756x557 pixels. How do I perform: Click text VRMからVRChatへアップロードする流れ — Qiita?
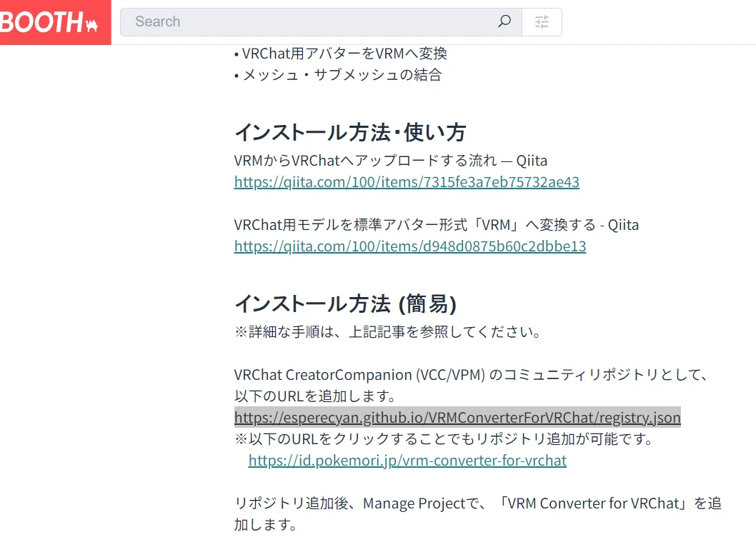(x=391, y=161)
